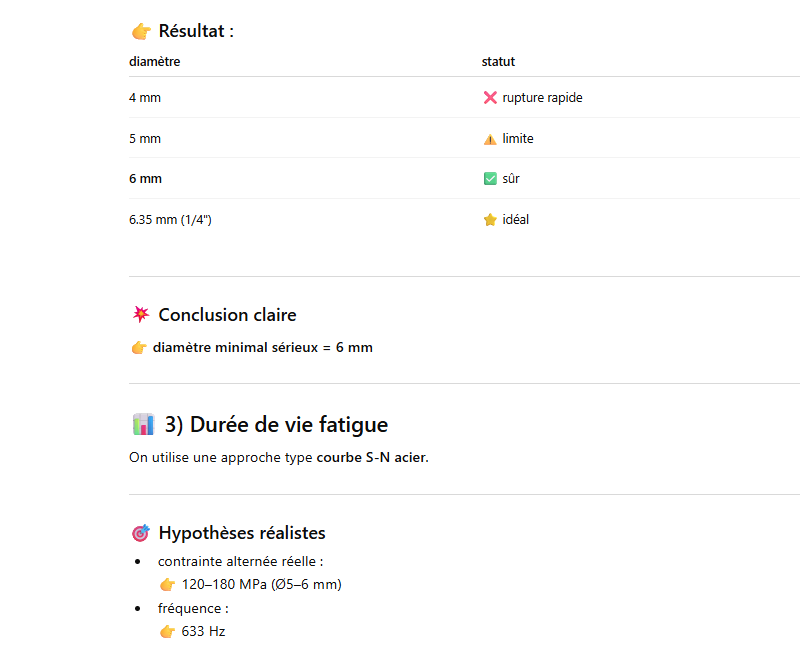Viewport: 800px width, 658px height.
Task: Click the contrainte alternée réelle bullet text
Action: pos(240,562)
